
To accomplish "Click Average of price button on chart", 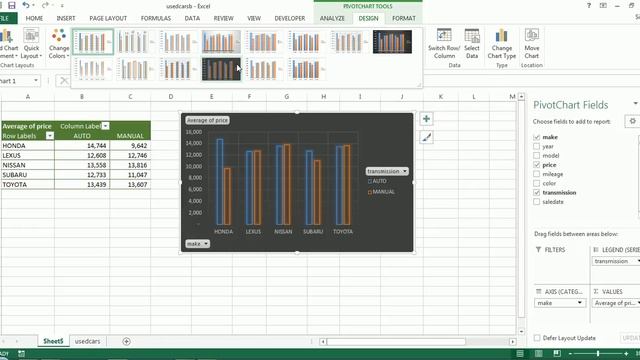I will [x=207, y=120].
